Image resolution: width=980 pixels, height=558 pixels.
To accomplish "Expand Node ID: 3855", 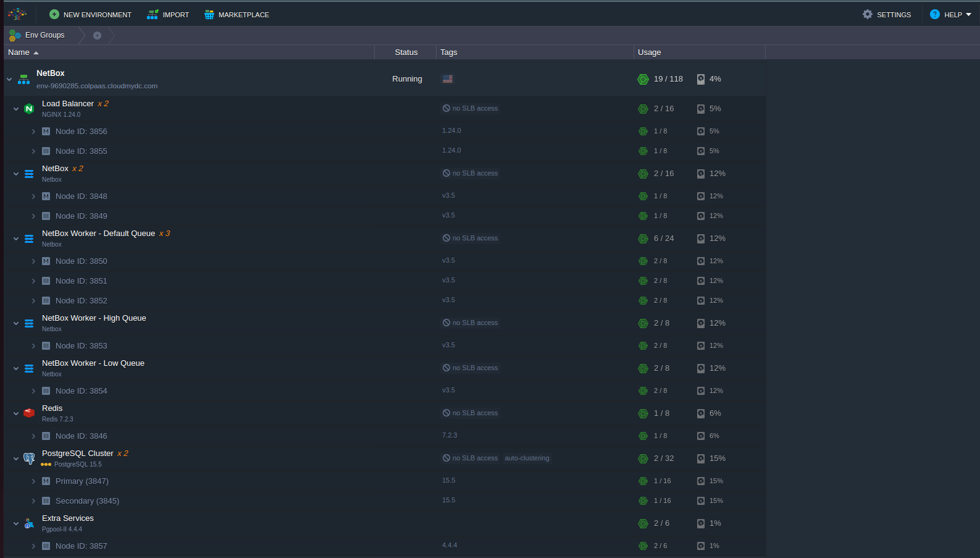I will pyautogui.click(x=33, y=151).
